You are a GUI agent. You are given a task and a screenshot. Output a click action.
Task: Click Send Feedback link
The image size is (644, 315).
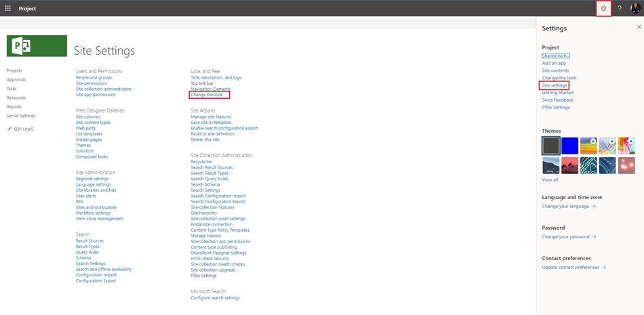[x=558, y=100]
